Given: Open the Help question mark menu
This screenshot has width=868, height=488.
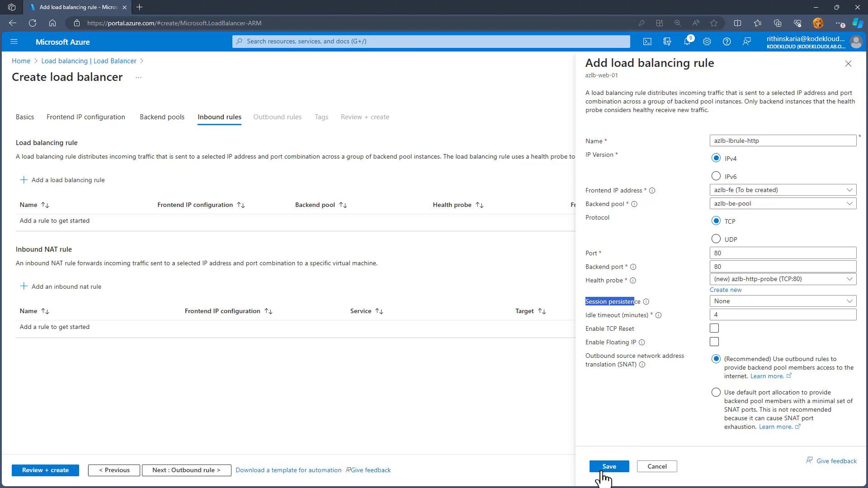Looking at the screenshot, I should [x=727, y=42].
